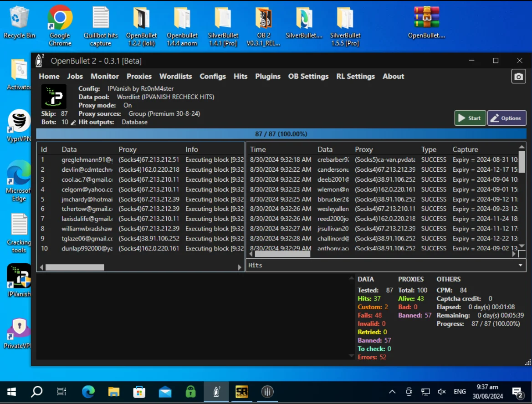
Task: Click the green Start button
Action: [470, 118]
